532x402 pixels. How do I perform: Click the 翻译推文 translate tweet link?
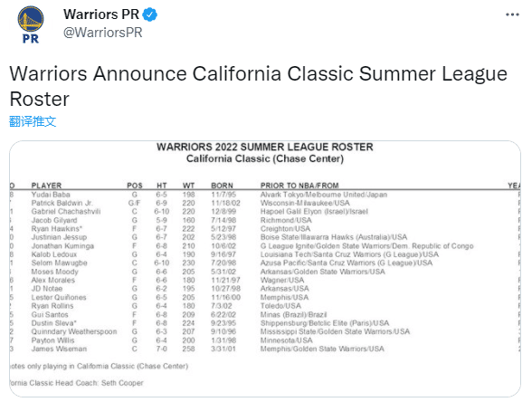(x=33, y=121)
